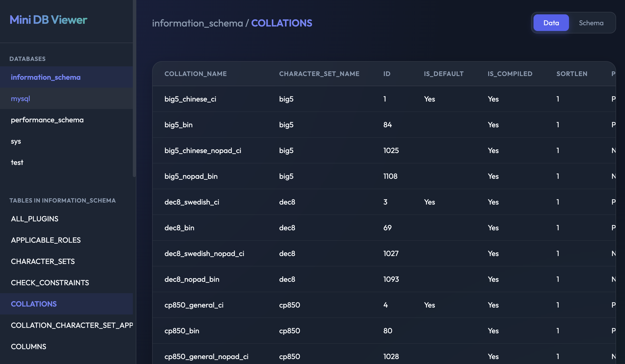Open COLLATION_CHARACTER_SET_APP table entry
The height and width of the screenshot is (364, 625).
pyautogui.click(x=72, y=325)
